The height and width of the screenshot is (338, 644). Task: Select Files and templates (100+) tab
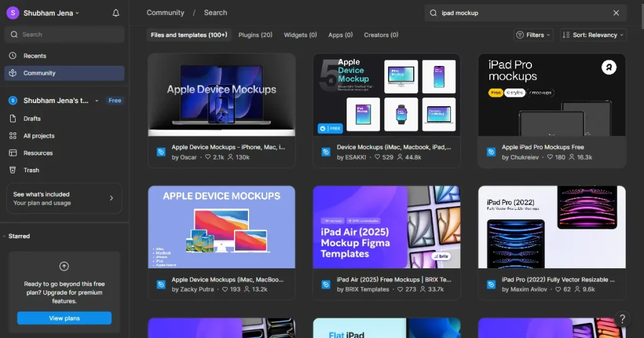pyautogui.click(x=189, y=35)
